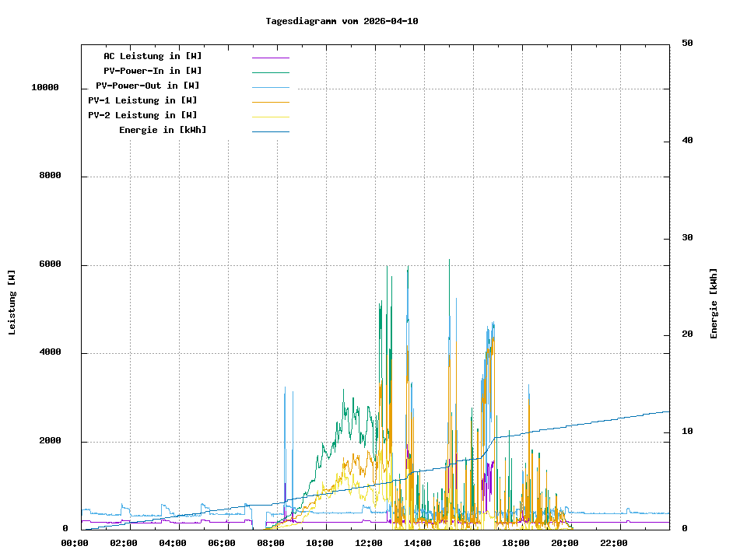Click the 6000 tick on power axis
The height and width of the screenshot is (560, 747).
click(x=50, y=264)
